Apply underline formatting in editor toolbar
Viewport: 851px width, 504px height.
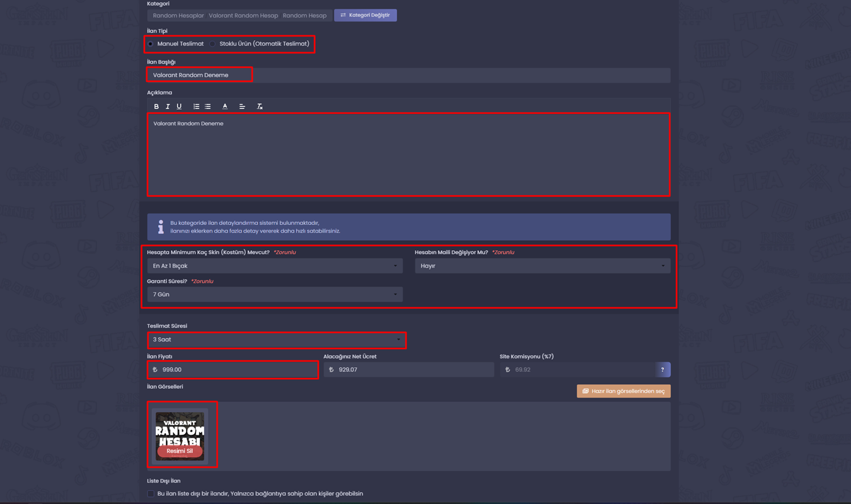[179, 106]
